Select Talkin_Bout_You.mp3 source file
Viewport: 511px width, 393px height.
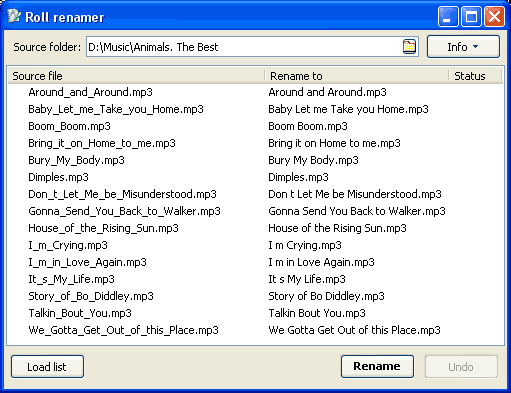click(x=80, y=313)
